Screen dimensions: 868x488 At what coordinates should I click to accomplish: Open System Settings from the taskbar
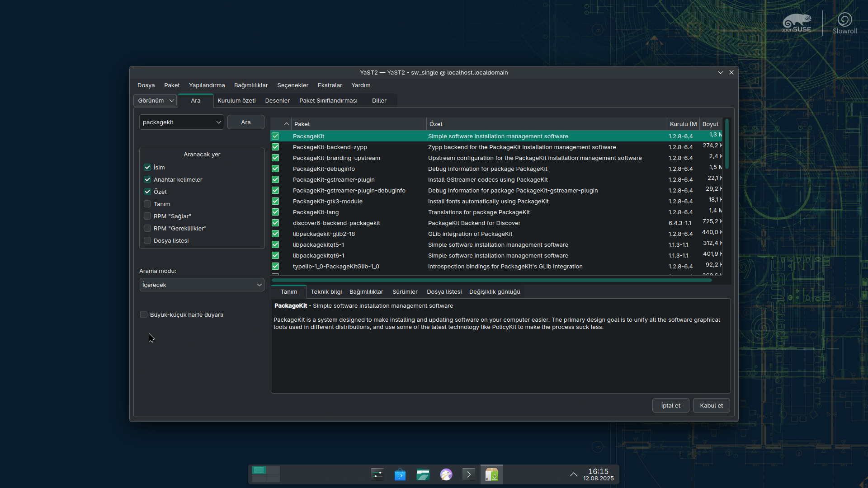[x=377, y=474]
